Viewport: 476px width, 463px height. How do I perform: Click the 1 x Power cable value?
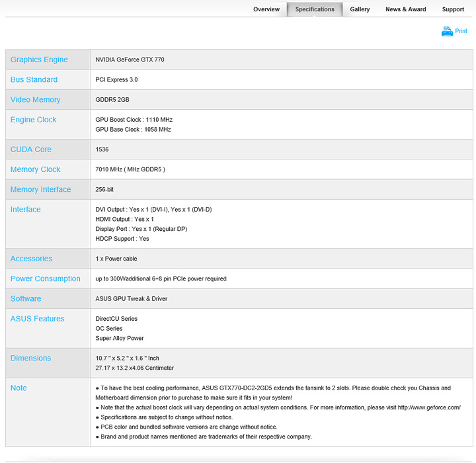pyautogui.click(x=116, y=259)
